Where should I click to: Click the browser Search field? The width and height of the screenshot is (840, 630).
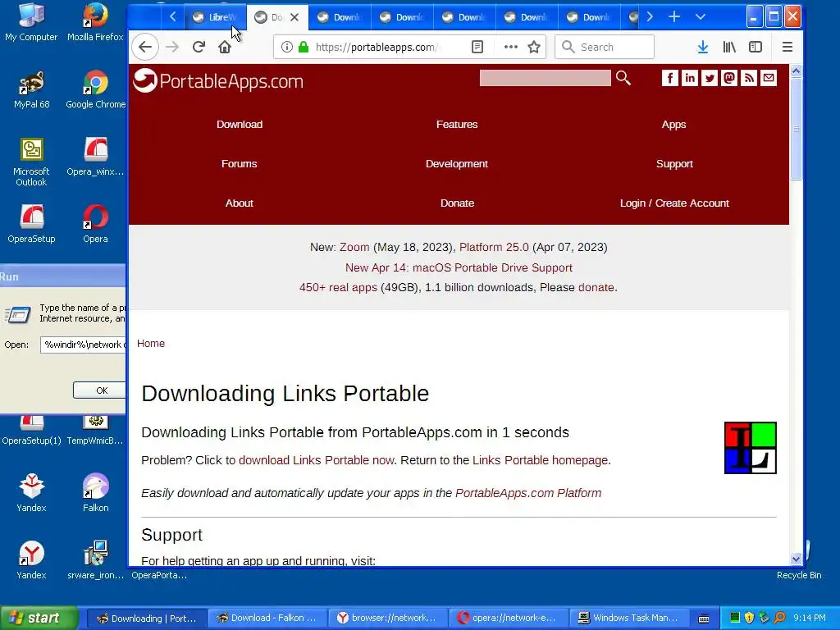click(x=605, y=47)
